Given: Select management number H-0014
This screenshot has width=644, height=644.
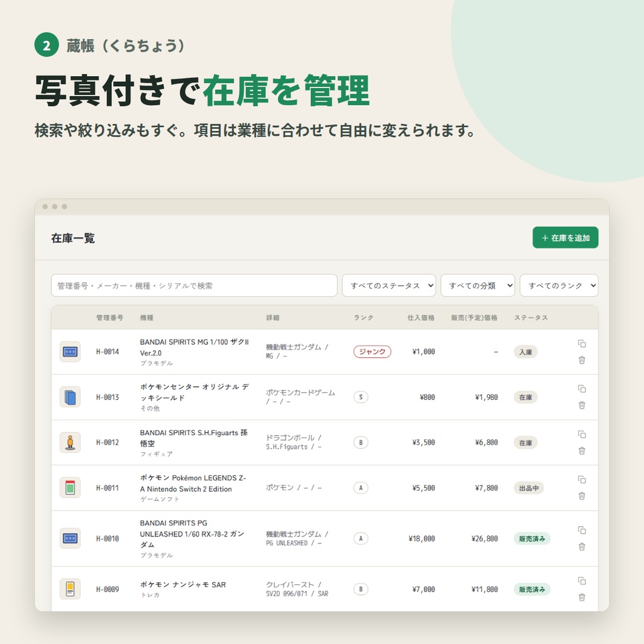Looking at the screenshot, I should (108, 352).
